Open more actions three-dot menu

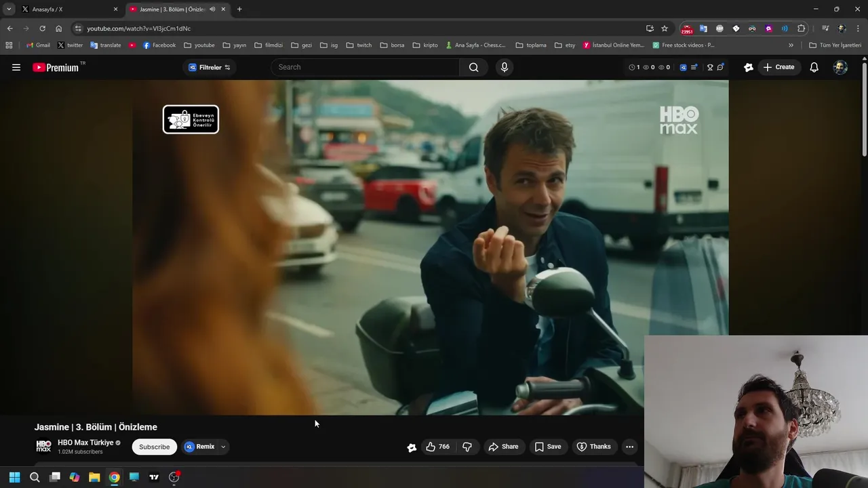(x=629, y=447)
